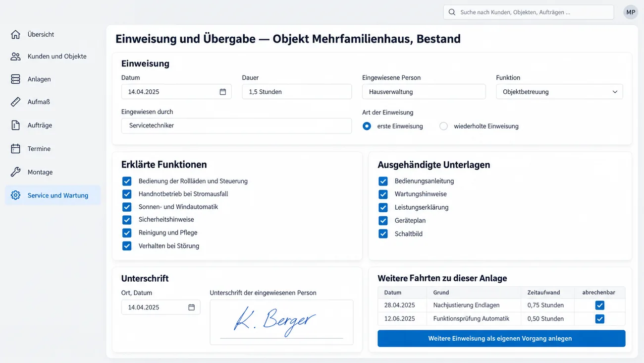This screenshot has height=363, width=644.
Task: Click the Eingewiesene Person field
Action: (424, 92)
